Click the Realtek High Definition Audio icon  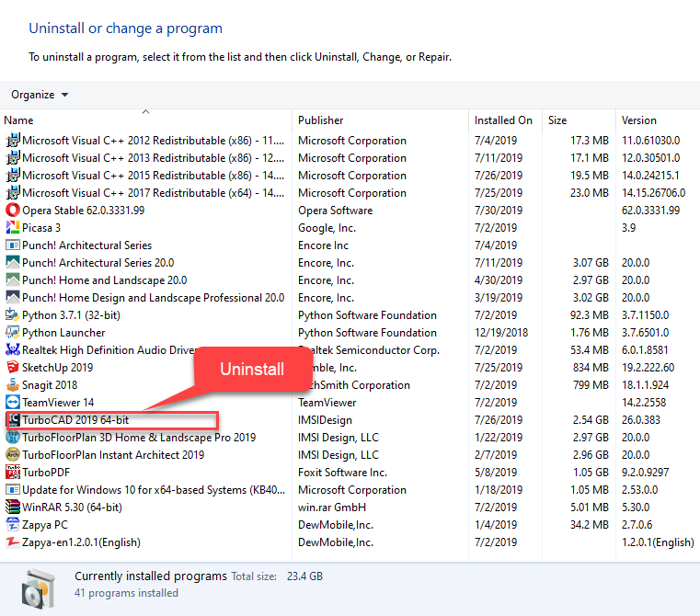[x=13, y=349]
